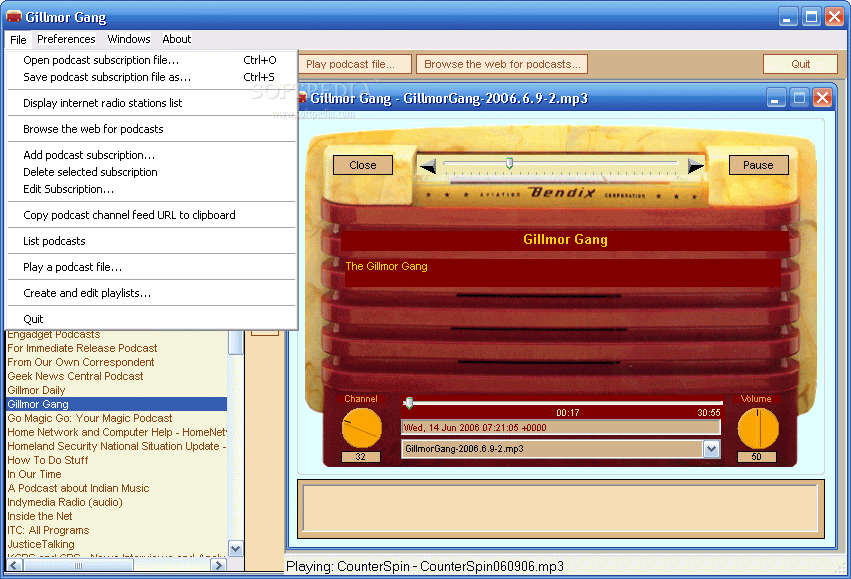The height and width of the screenshot is (579, 851).
Task: Select A Podcast about Indian Music
Action: tap(117, 489)
